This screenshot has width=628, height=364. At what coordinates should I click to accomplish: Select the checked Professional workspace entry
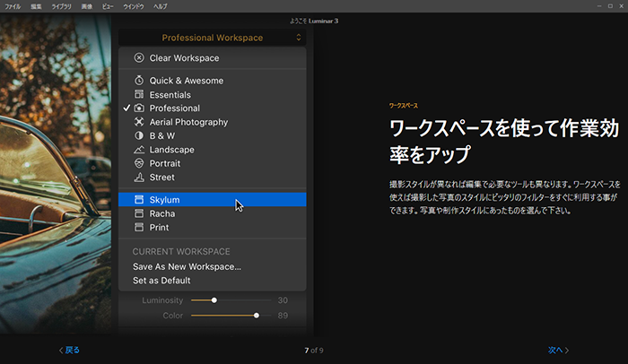click(213, 108)
